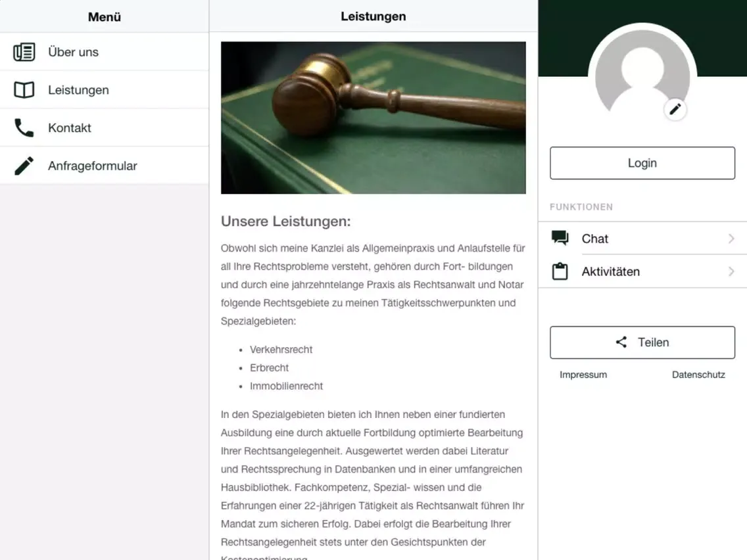Open the Impressum link
Viewport: 747px width, 560px height.
(583, 375)
